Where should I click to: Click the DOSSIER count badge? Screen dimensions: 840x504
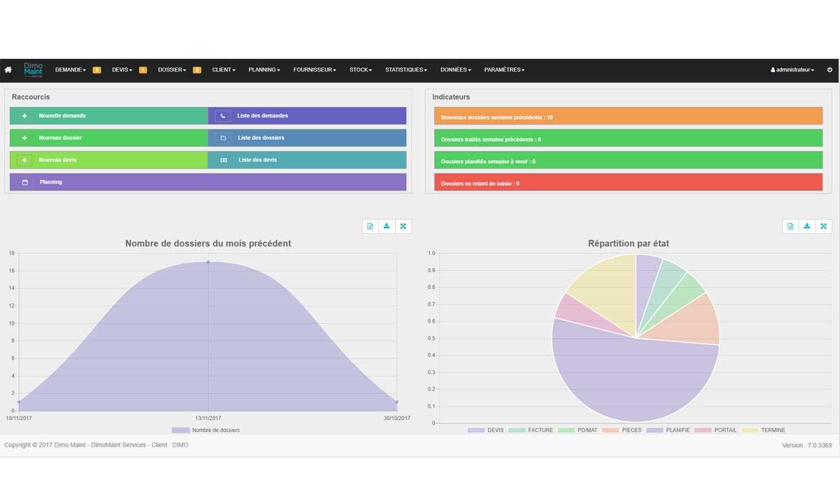pyautogui.click(x=197, y=70)
